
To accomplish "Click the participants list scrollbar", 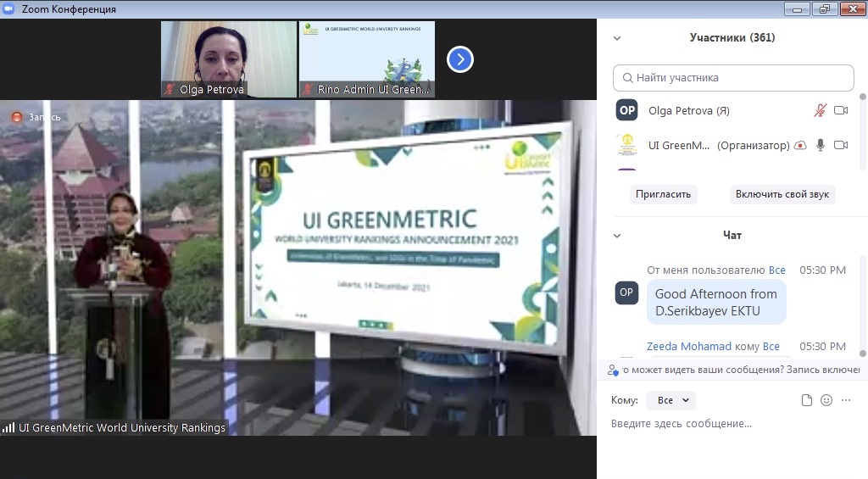I will tap(862, 131).
